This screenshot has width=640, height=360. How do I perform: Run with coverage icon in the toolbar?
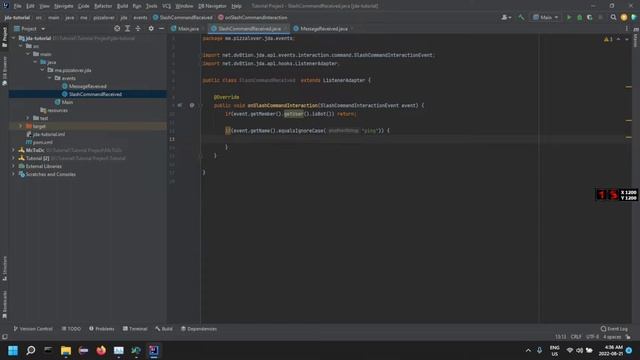pos(589,18)
